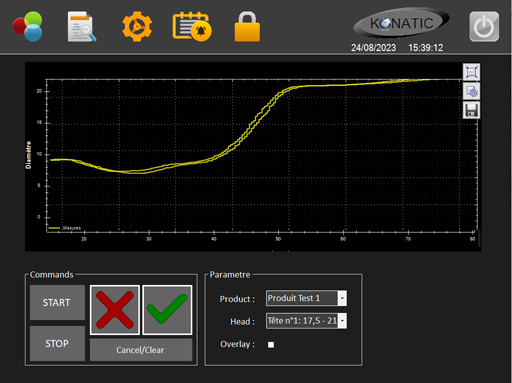Open the Head dropdown arrow
The height and width of the screenshot is (383, 512).
click(342, 321)
